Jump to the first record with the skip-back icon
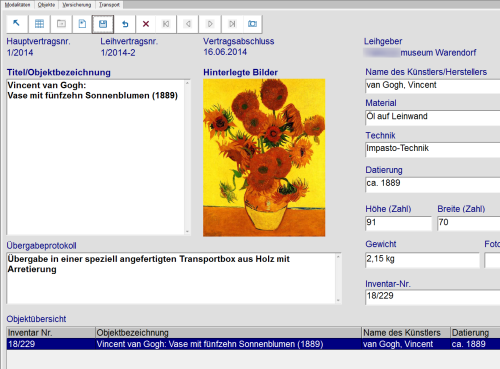The width and height of the screenshot is (500, 369). tap(166, 24)
